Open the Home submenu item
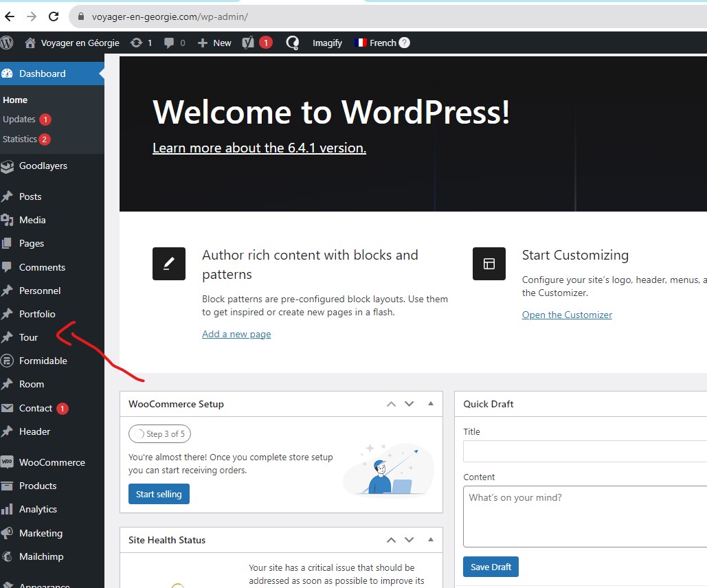Screen dimensions: 707x588 click(15, 100)
